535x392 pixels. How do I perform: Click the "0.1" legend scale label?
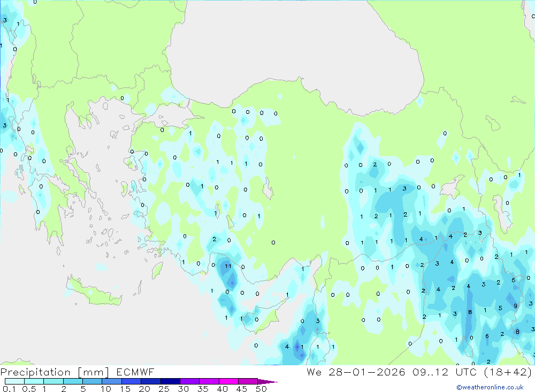point(9,389)
